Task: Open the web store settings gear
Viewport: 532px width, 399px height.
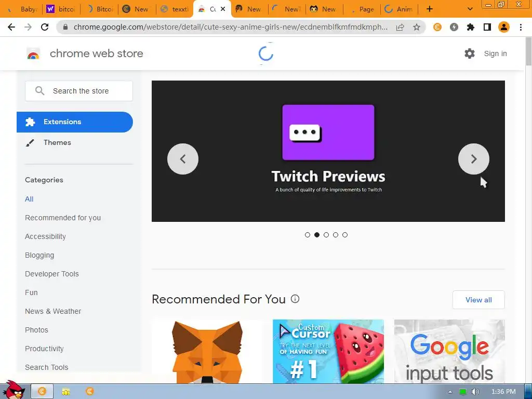Action: point(470,54)
